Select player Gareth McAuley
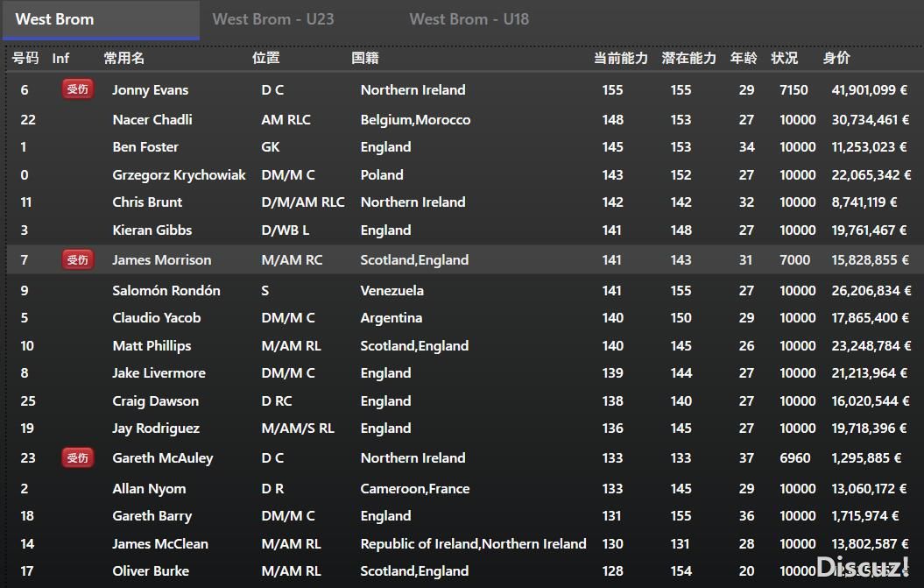Viewport: 924px width, 588px height. (163, 458)
